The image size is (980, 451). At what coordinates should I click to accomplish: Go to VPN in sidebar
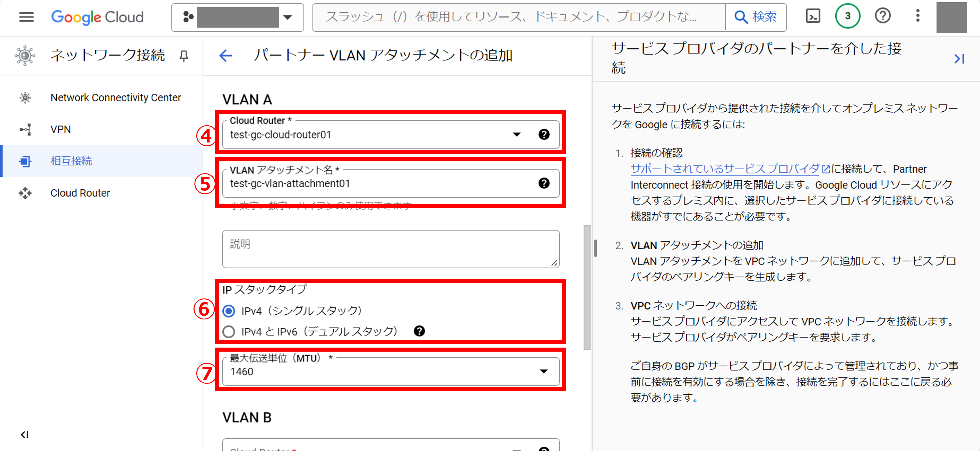click(x=60, y=129)
